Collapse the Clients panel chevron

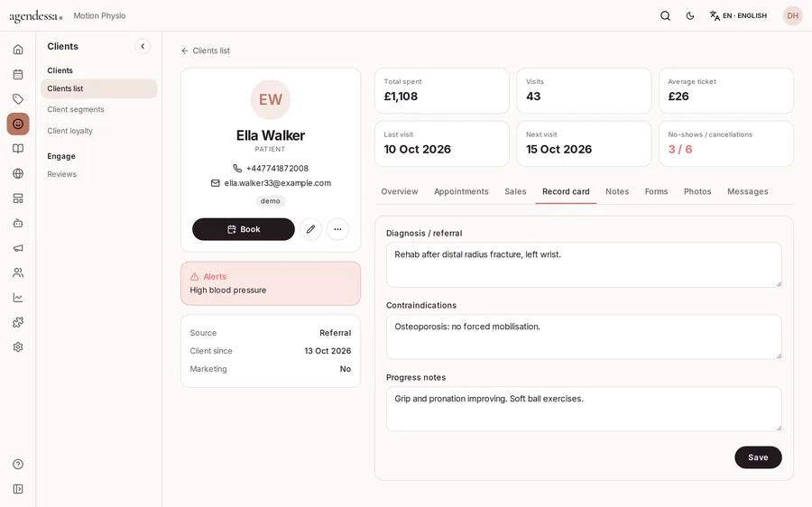click(143, 46)
